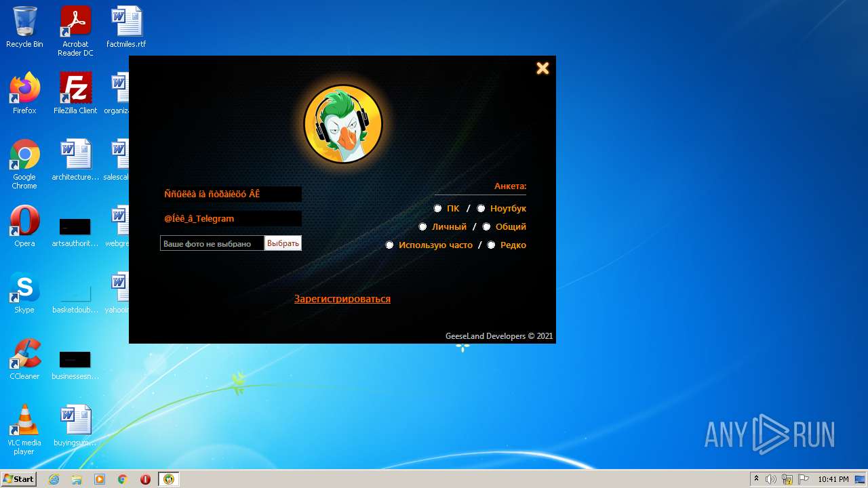Viewport: 868px width, 488px height.
Task: Open the Skype desktop shortcut
Action: coord(24,293)
